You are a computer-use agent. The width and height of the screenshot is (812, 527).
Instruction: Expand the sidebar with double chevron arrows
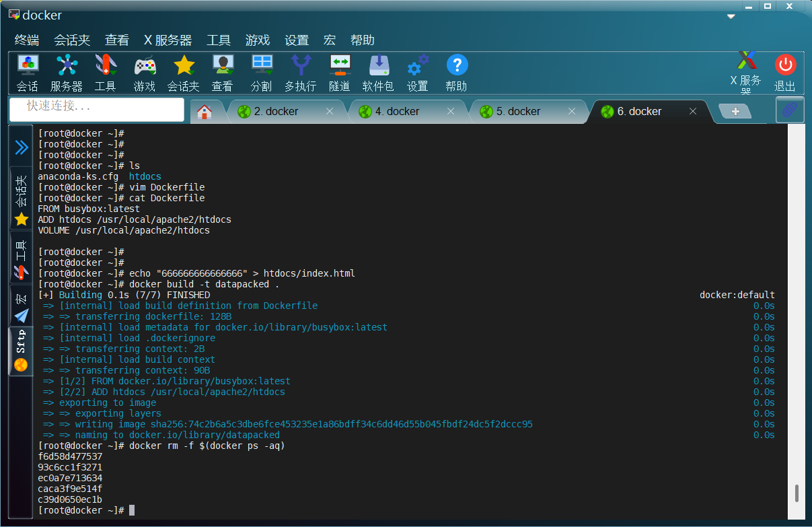pyautogui.click(x=22, y=147)
